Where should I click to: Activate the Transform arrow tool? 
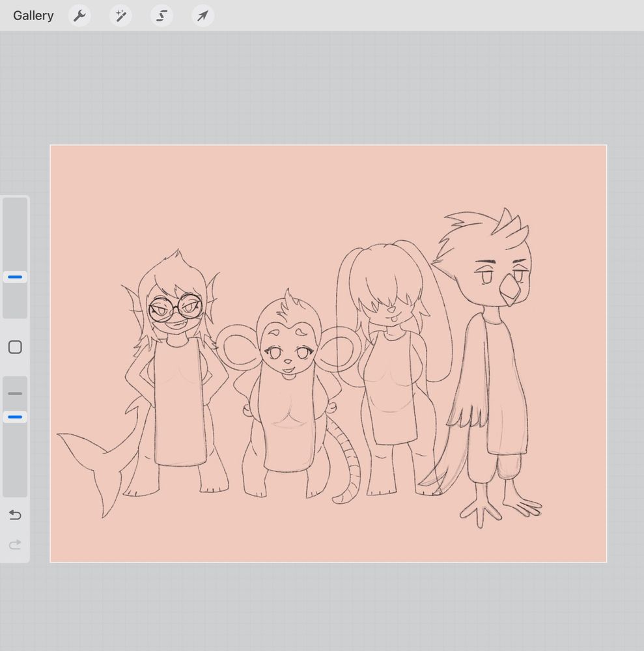point(203,16)
